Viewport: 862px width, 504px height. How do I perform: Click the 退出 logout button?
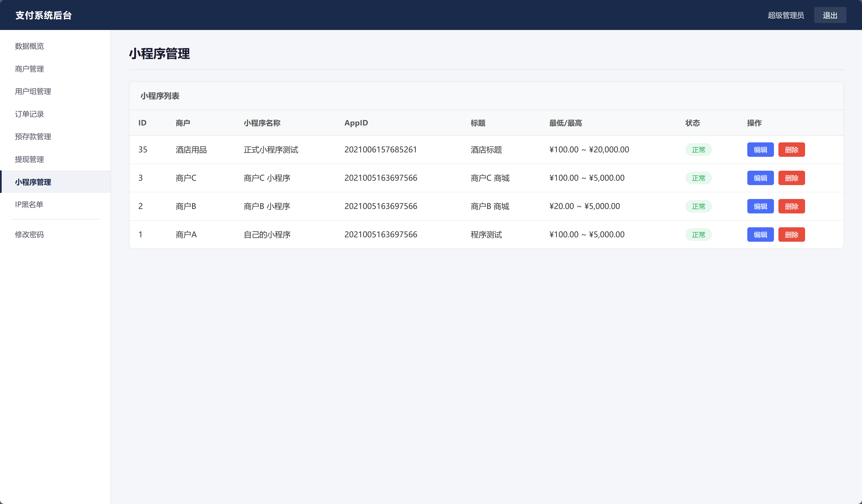[830, 15]
